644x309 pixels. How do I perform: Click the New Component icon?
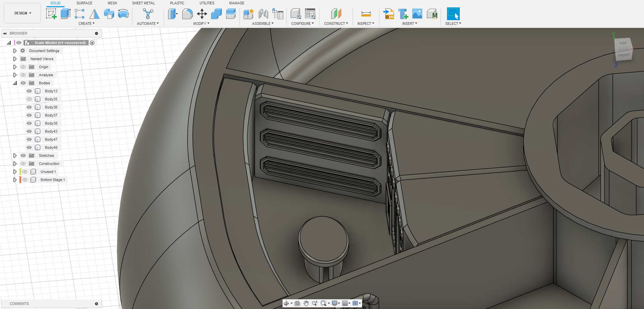249,14
